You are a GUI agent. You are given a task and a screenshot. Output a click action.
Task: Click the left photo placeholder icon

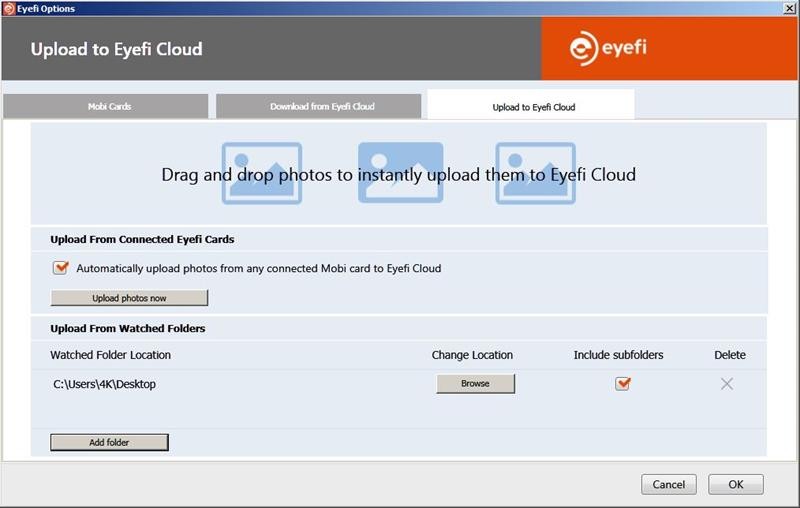click(262, 173)
